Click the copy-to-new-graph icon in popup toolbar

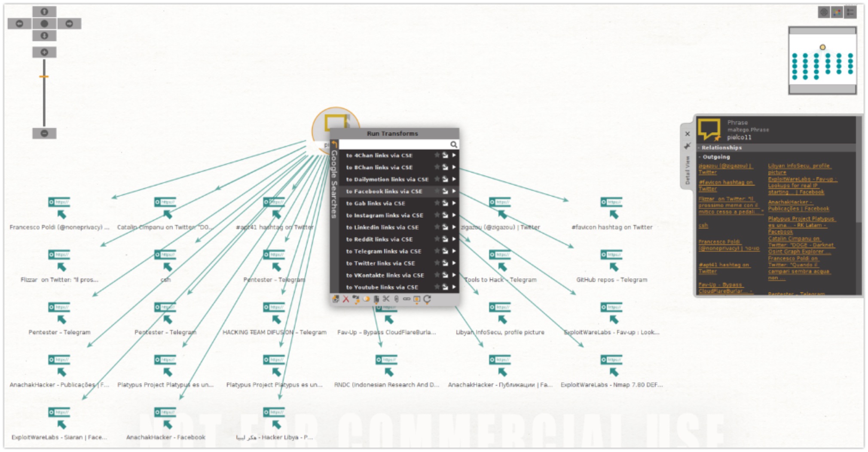tap(336, 299)
